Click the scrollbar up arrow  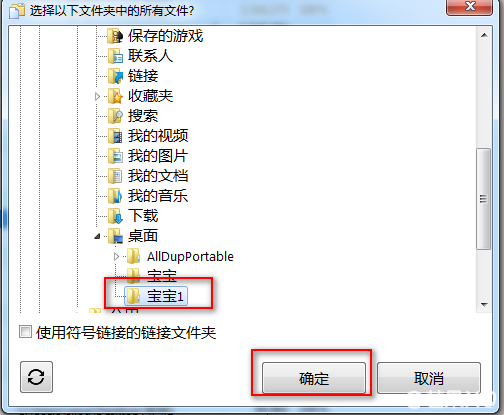click(484, 35)
